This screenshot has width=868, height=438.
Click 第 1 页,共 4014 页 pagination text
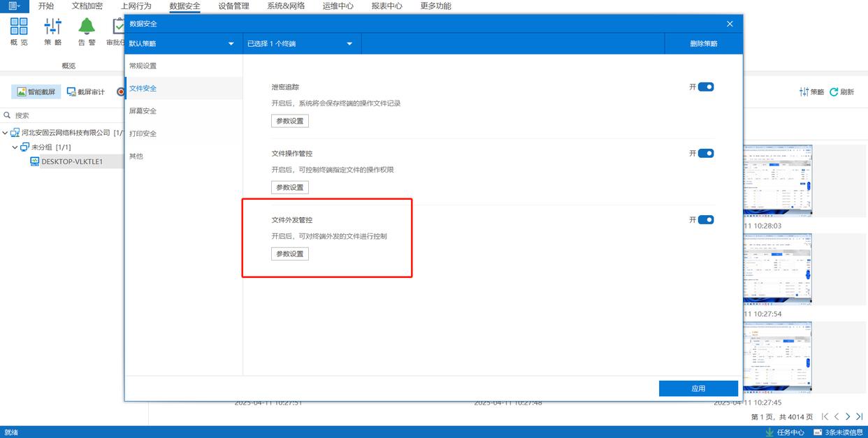782,417
